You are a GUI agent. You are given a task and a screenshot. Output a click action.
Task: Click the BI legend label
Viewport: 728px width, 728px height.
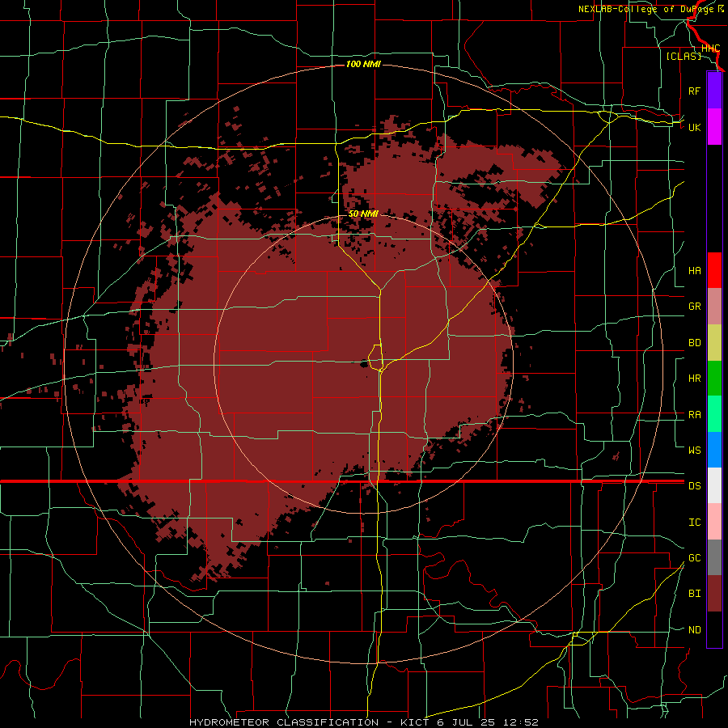(694, 594)
